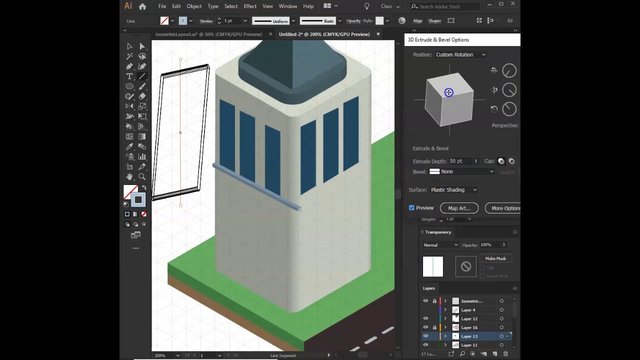Select the Selection tool arrow
The width and height of the screenshot is (640, 360).
[x=129, y=46]
